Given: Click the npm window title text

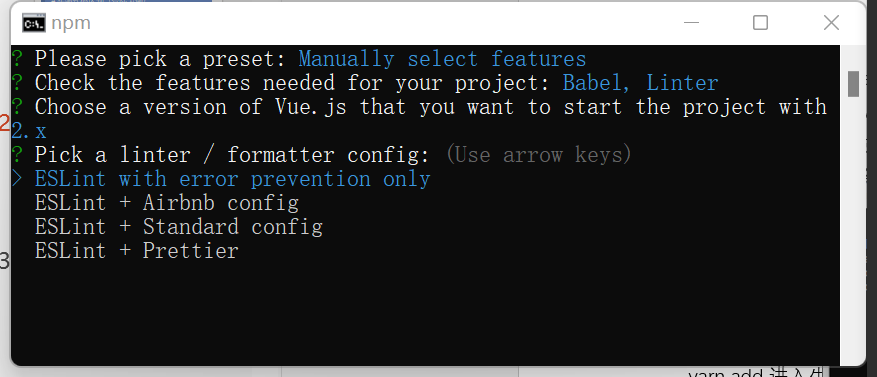Looking at the screenshot, I should 70,23.
